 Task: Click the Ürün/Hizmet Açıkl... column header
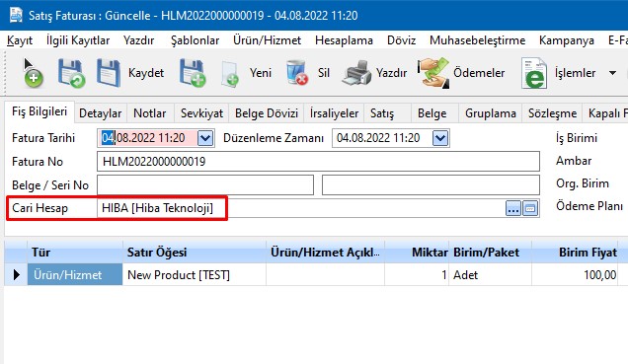point(325,253)
